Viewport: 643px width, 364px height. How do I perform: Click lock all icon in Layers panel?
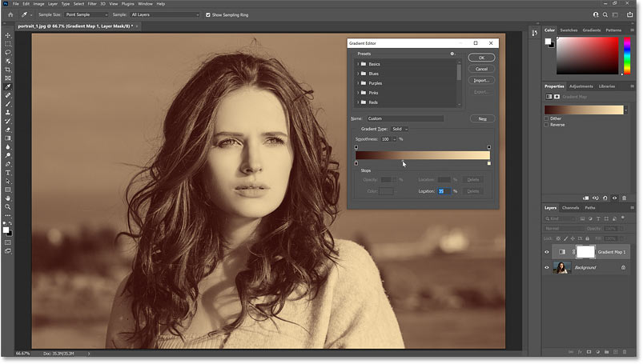(x=587, y=238)
